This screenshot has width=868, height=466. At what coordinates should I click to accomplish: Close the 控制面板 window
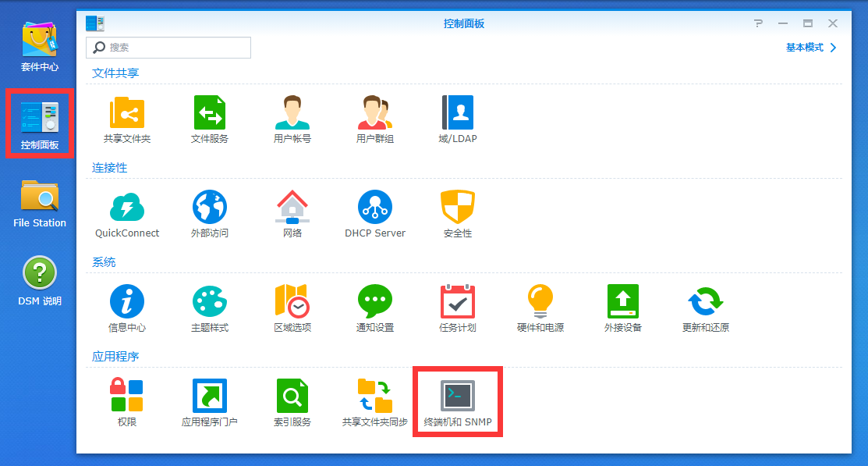[x=833, y=23]
